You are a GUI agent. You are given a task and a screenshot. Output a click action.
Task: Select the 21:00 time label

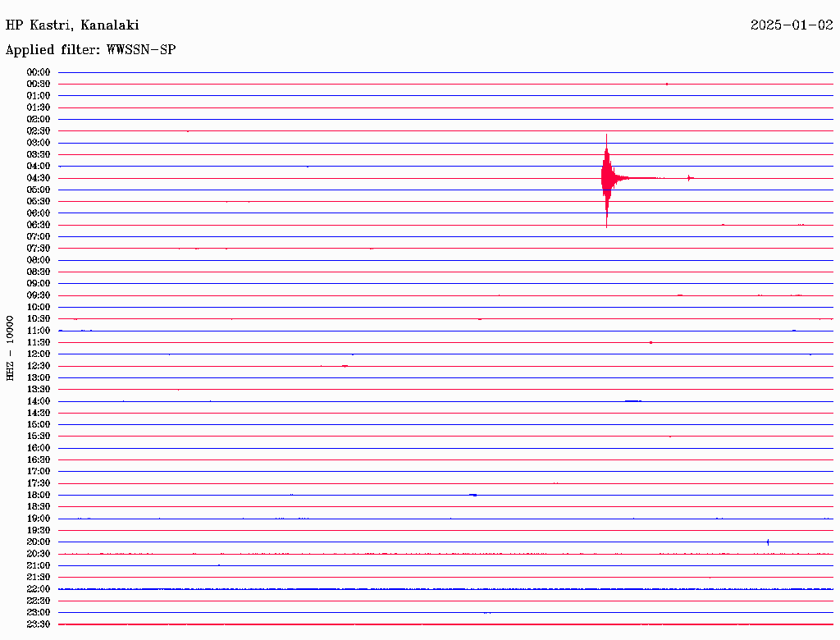39,565
